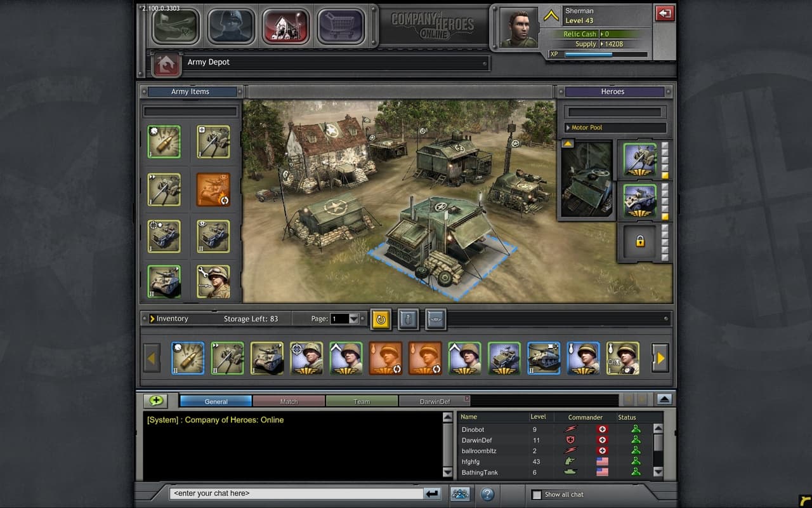Screen dimensions: 812x508
Task: Open the matchmaking icon beside chat input
Action: [461, 494]
